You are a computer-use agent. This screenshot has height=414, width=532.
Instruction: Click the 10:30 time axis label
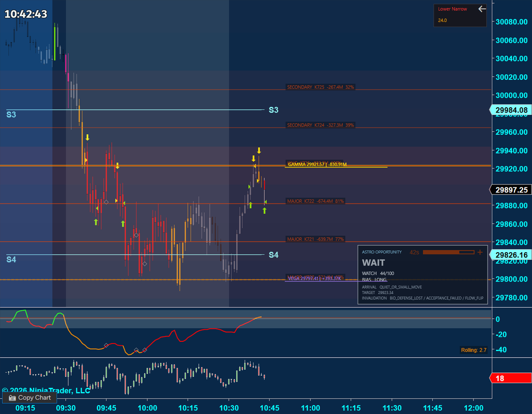pos(229,408)
